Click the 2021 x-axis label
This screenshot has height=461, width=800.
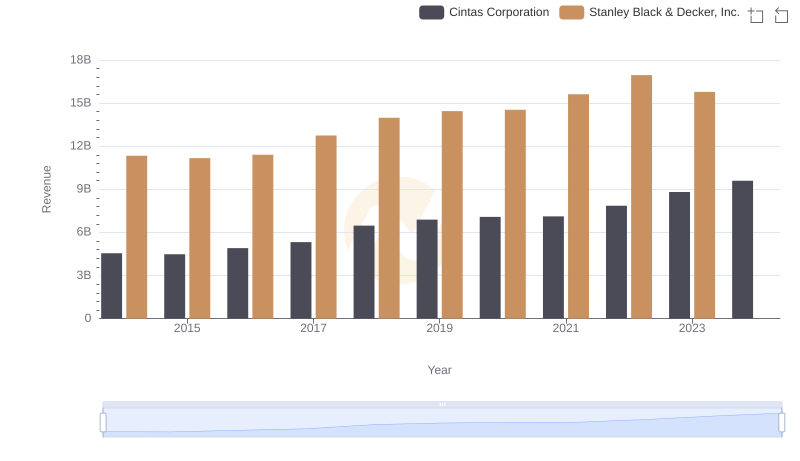click(566, 328)
